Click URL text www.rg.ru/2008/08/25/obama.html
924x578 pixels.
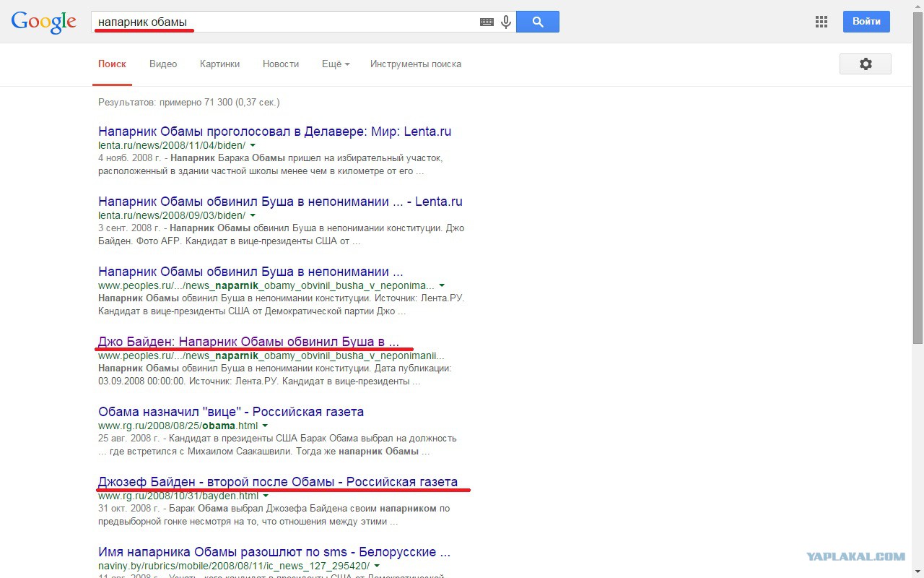(178, 426)
